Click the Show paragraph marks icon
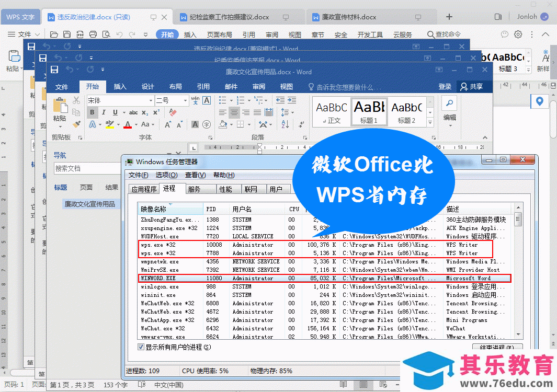This screenshot has height=392, width=557. pyautogui.click(x=301, y=124)
